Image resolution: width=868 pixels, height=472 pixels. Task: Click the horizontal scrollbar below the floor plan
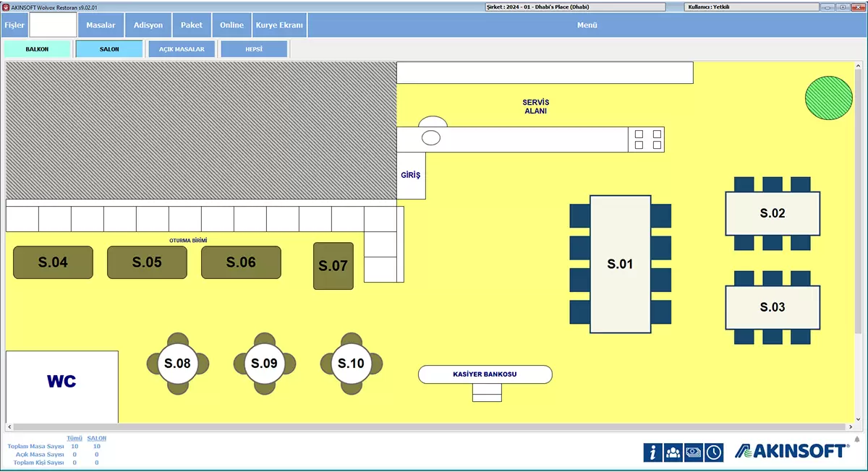click(427, 427)
